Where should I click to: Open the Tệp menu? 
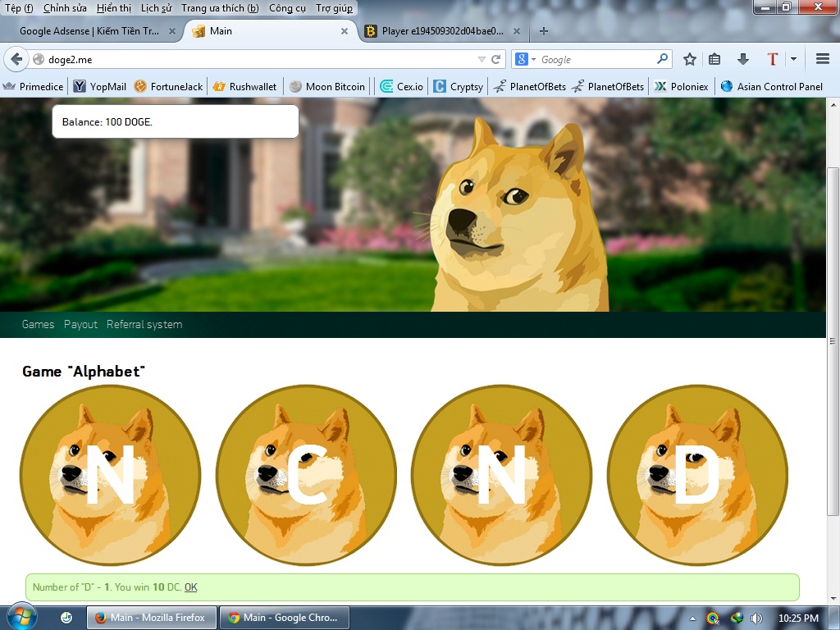pyautogui.click(x=19, y=8)
